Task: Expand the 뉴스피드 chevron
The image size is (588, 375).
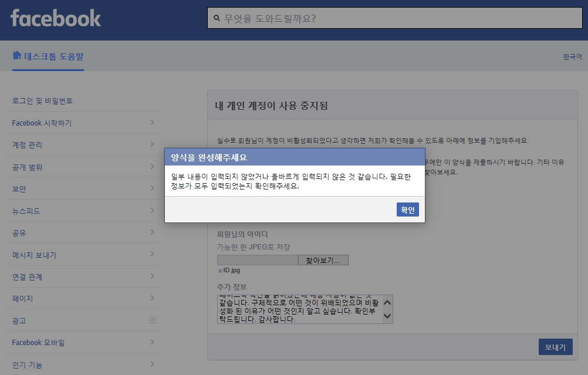Action: point(152,210)
